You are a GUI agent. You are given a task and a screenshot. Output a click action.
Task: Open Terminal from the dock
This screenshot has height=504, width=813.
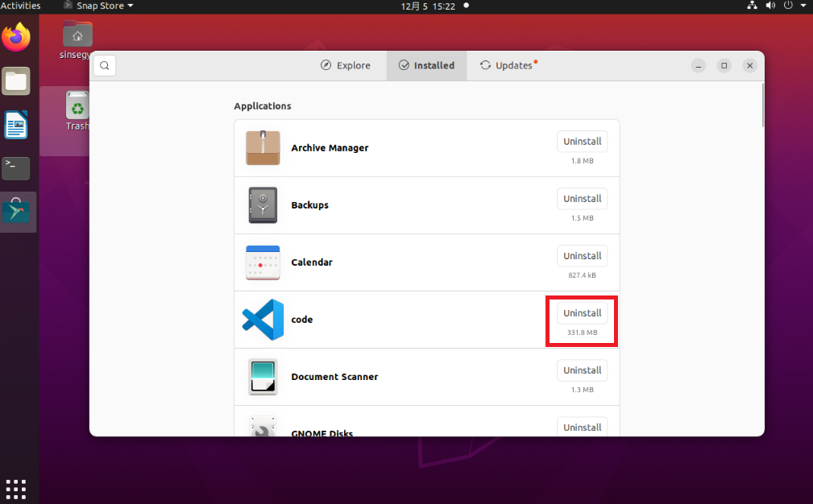(x=16, y=168)
